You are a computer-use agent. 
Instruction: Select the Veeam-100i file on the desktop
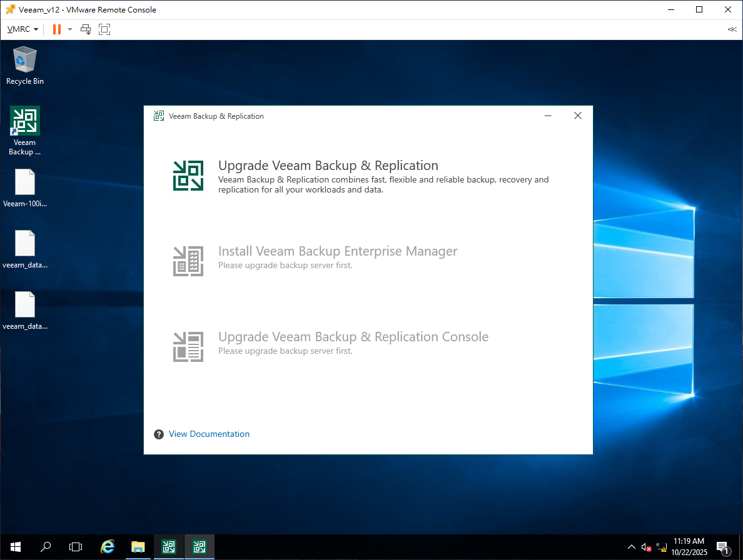(x=25, y=182)
